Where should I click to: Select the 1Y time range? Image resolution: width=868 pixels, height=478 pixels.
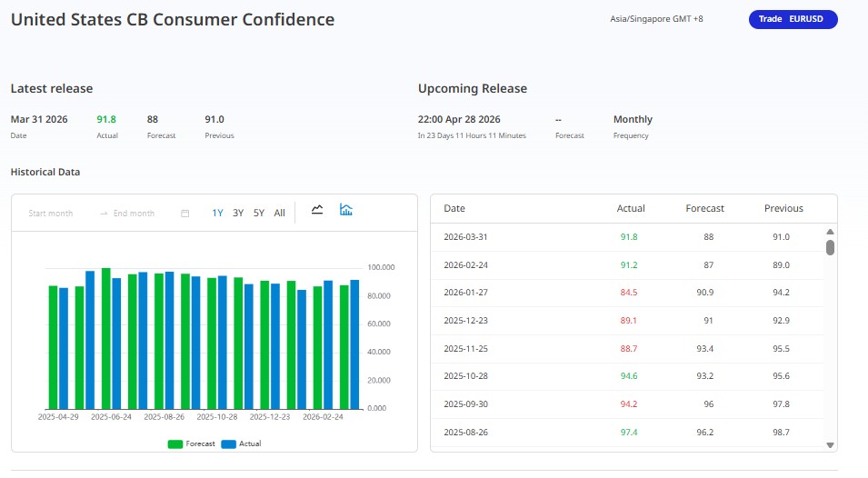(x=217, y=214)
